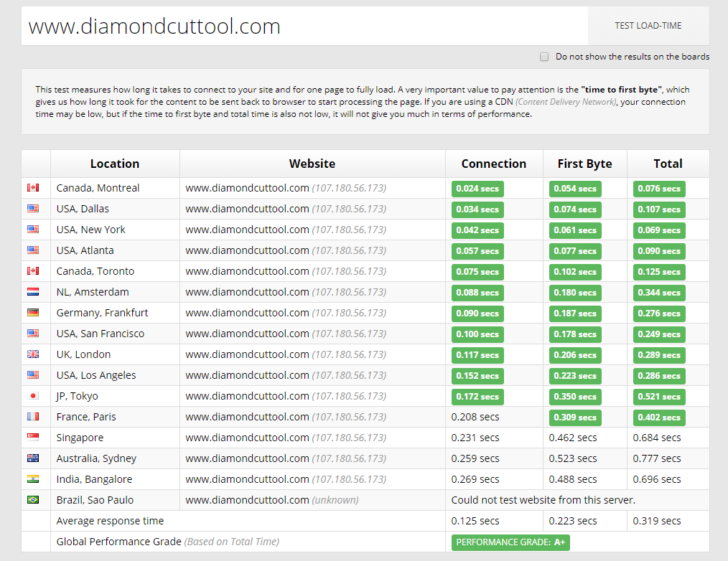Check 'Do not show the results on the boards'
Screen dimensions: 728x561
(x=544, y=57)
